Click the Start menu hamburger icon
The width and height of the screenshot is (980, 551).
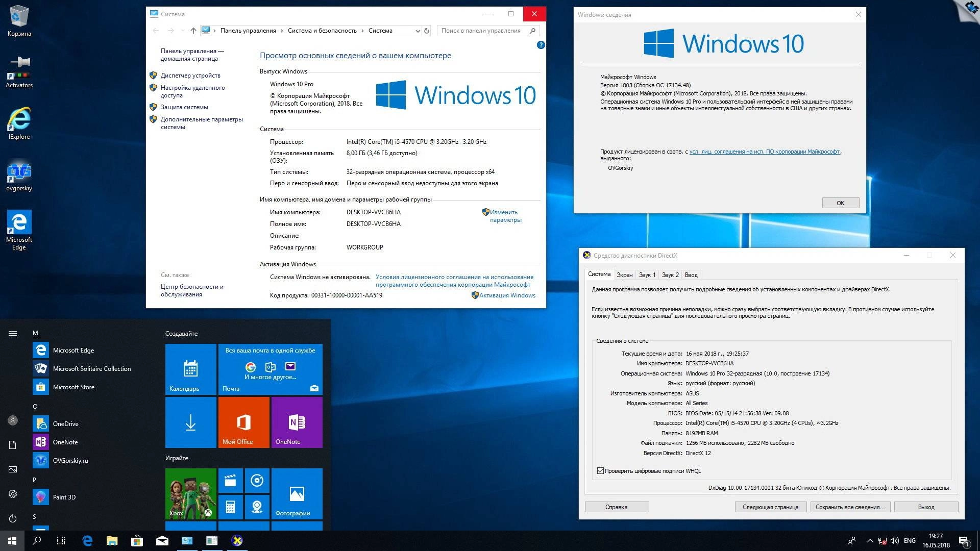[x=13, y=333]
